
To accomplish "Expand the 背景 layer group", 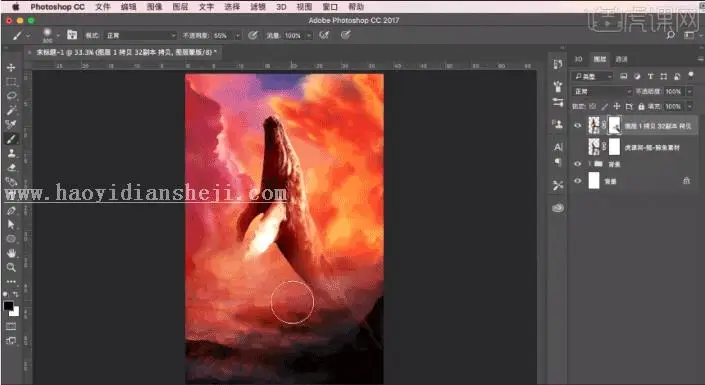I will pos(589,164).
